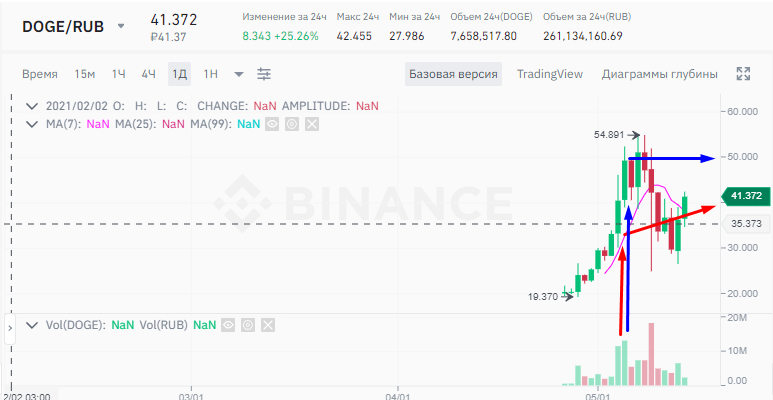Expand the left side panel arrow
The height and width of the screenshot is (400, 773).
coord(10,327)
